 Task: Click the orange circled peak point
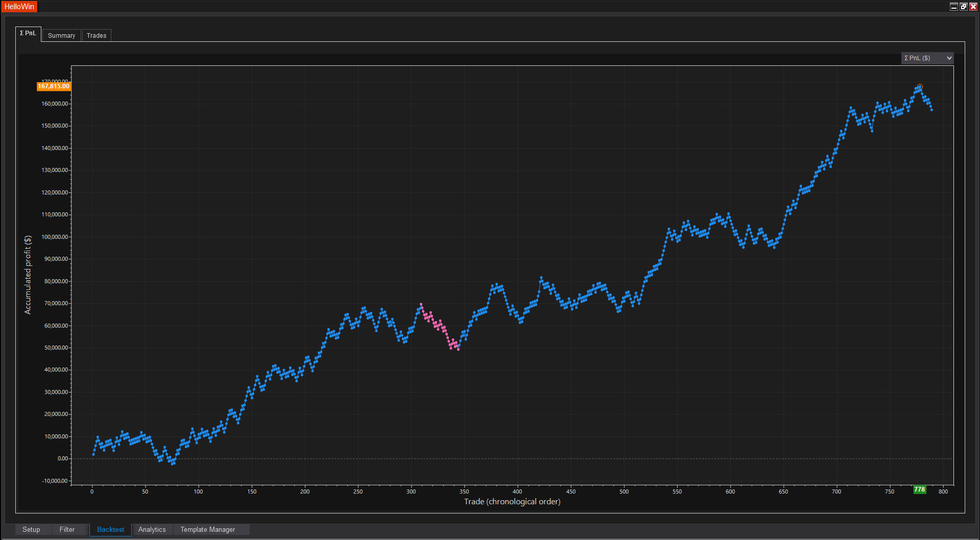(920, 87)
